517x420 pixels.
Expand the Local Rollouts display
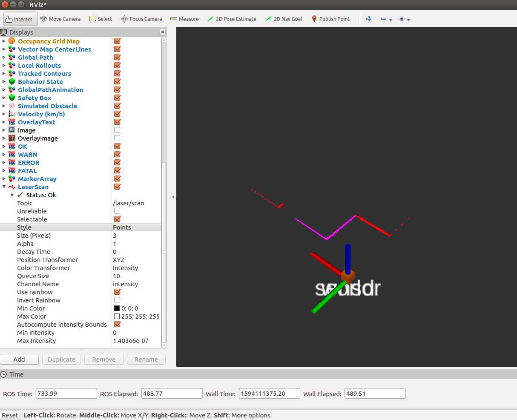[4, 66]
